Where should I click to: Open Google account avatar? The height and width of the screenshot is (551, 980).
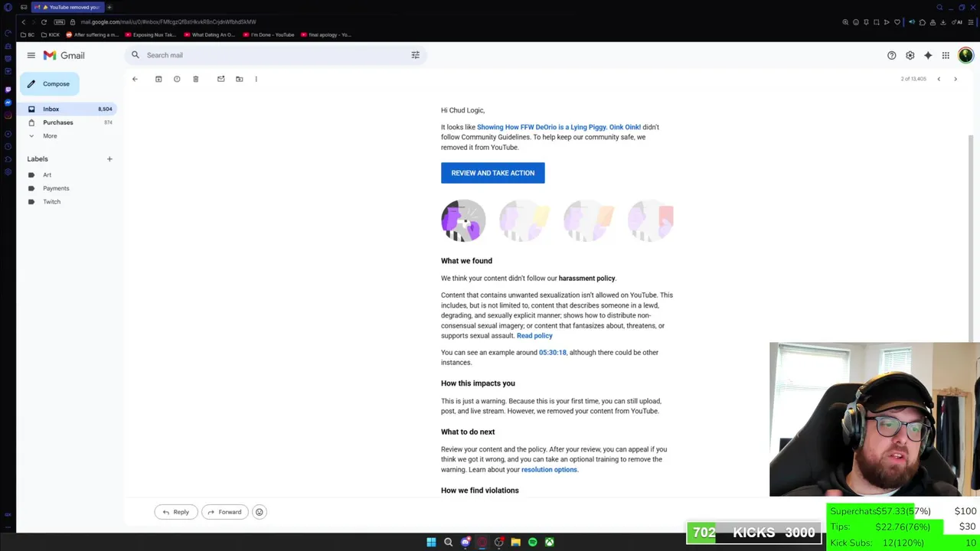pyautogui.click(x=965, y=55)
